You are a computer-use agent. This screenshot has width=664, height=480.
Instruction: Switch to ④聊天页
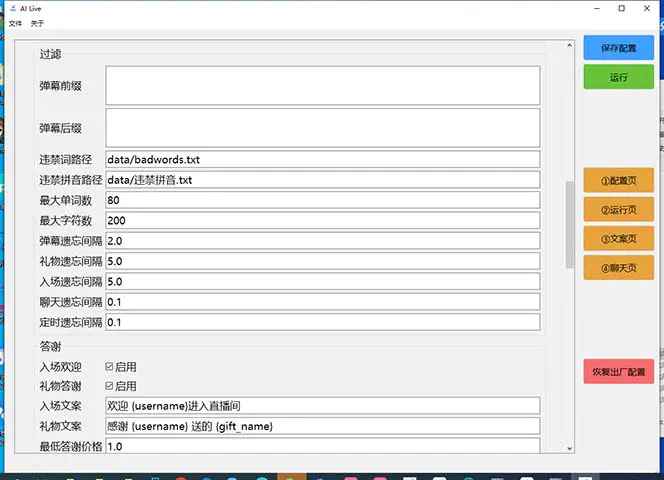pos(619,268)
